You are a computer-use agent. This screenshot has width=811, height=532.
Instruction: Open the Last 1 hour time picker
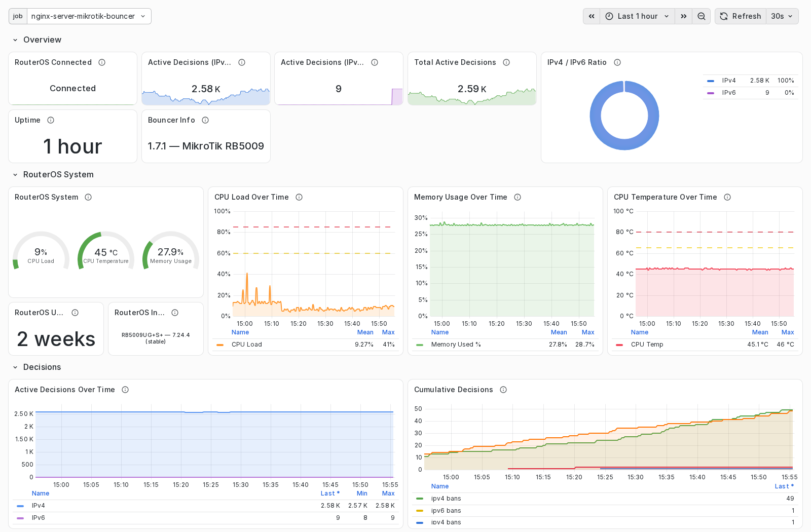tap(637, 16)
